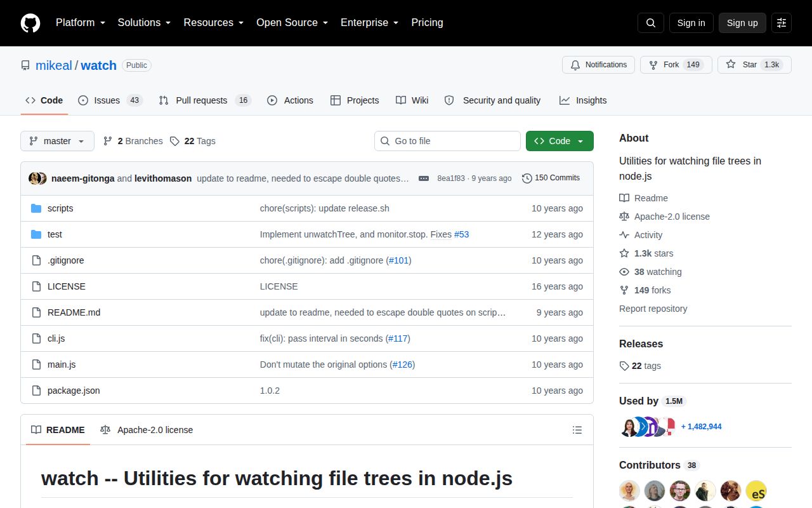Fork the repository
The height and width of the screenshot is (508, 812).
point(676,65)
